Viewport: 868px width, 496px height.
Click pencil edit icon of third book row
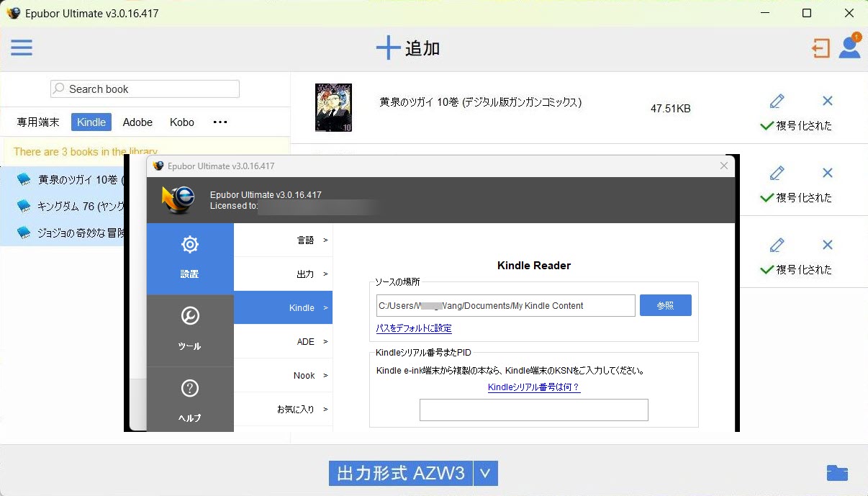click(x=777, y=245)
